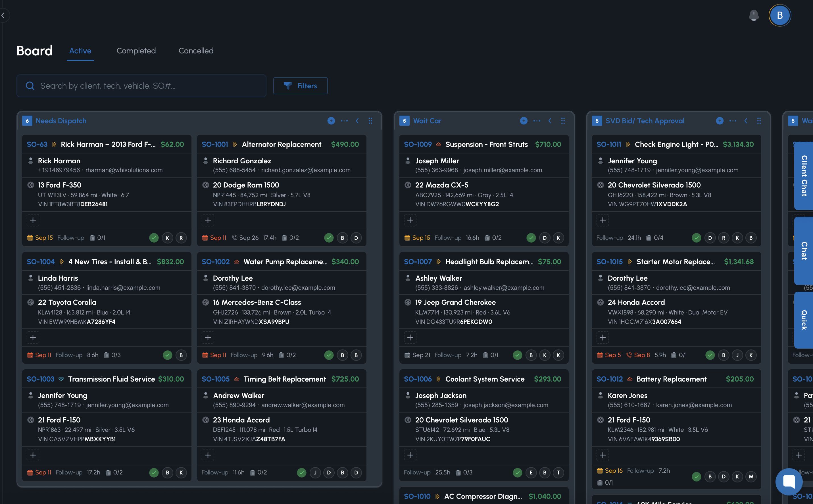Select the vehicle 22 Mazda CX-5
813x504 pixels.
point(441,185)
